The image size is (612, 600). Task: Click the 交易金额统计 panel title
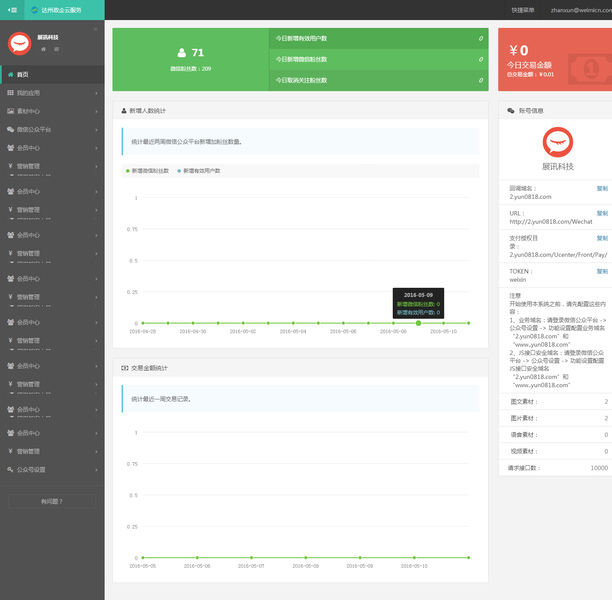[149, 368]
